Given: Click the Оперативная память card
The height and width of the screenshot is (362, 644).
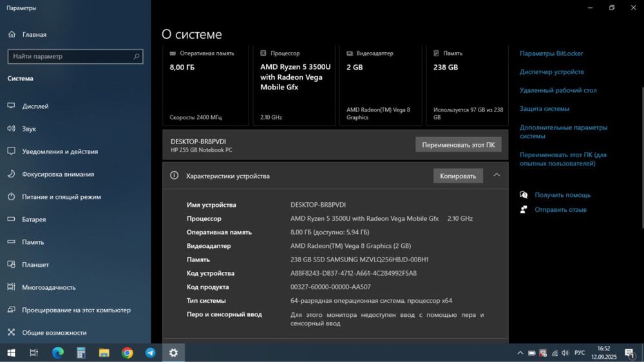Looking at the screenshot, I should coord(205,85).
